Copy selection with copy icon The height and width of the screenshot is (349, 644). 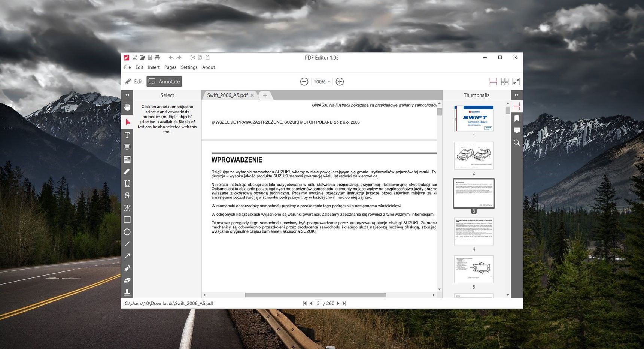[200, 57]
